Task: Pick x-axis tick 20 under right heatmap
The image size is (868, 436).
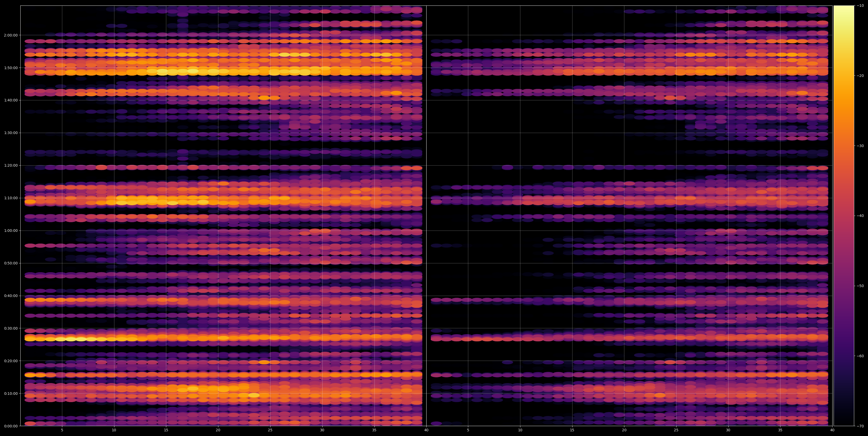Action: pos(624,430)
